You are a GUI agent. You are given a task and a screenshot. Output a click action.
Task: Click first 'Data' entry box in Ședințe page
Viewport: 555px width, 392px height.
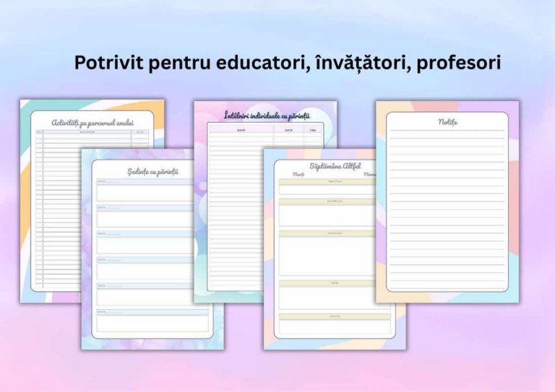(152, 193)
